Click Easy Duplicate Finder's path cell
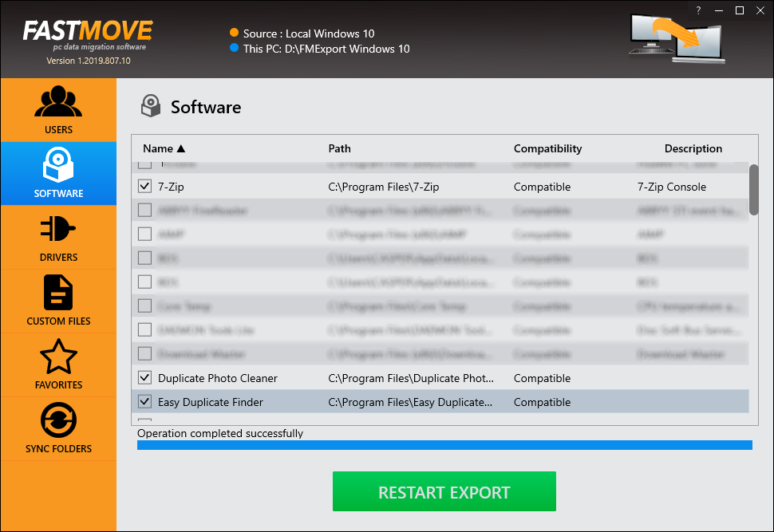 (x=410, y=402)
